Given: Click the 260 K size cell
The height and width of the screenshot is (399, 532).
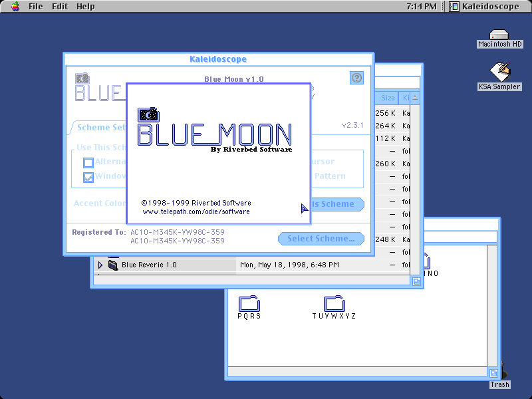Looking at the screenshot, I should coord(385,164).
